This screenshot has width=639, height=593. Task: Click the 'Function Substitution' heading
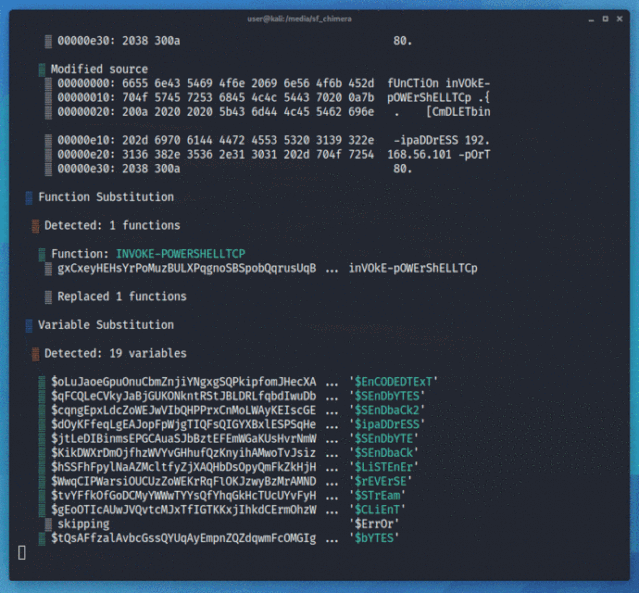pos(106,197)
